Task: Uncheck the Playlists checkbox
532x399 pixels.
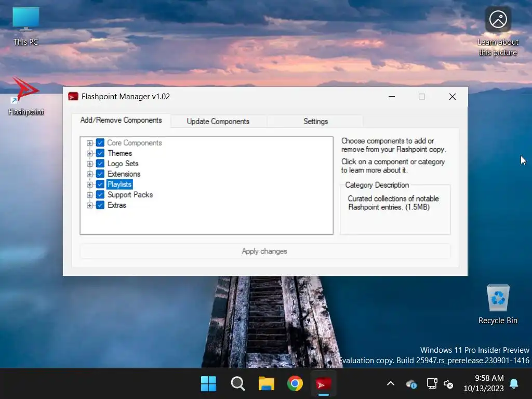Action: (x=100, y=184)
